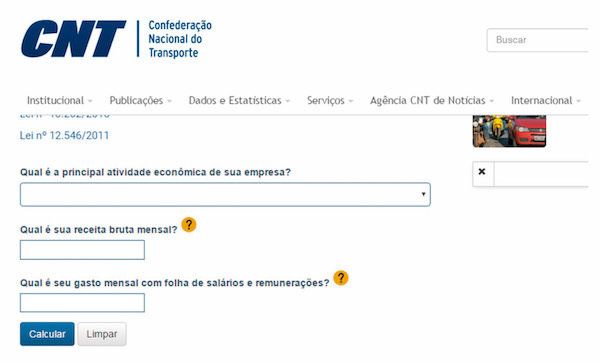
Task: Open the Dados e Estatísticas menu
Action: (x=239, y=101)
